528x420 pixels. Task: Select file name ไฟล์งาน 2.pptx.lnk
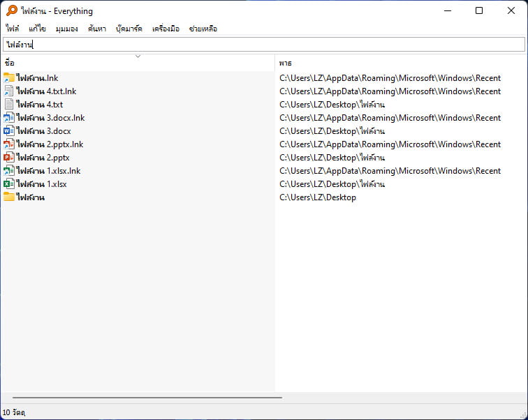click(x=50, y=144)
